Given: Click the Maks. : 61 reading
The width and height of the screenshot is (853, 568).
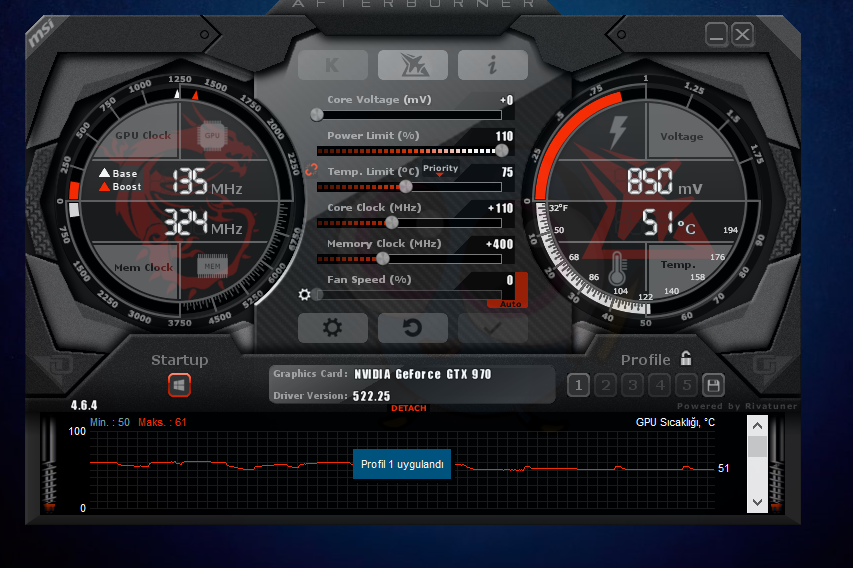Looking at the screenshot, I should 162,422.
